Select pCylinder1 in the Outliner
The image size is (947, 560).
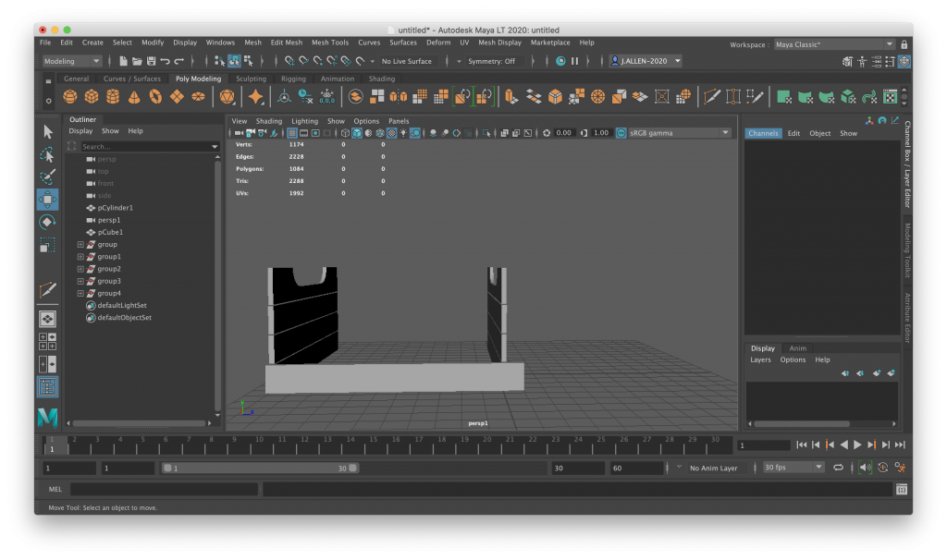pos(115,208)
